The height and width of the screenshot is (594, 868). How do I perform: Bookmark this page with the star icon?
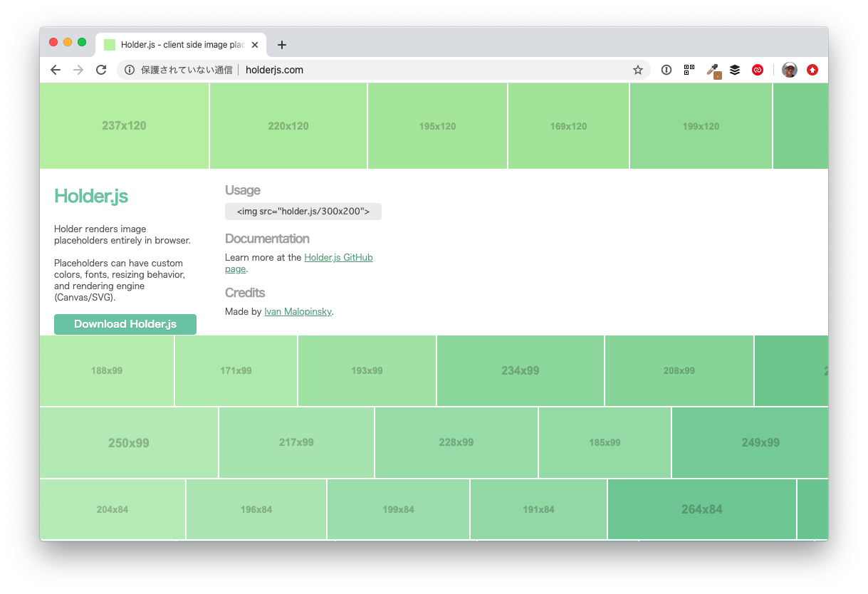[x=638, y=70]
